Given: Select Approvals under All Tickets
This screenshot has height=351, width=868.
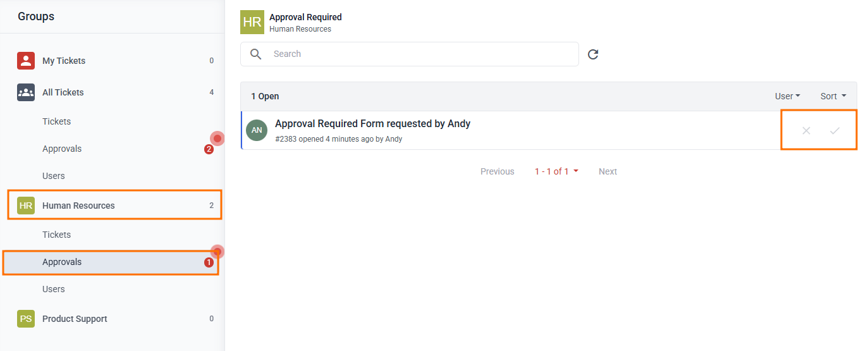Looking at the screenshot, I should pos(62,149).
